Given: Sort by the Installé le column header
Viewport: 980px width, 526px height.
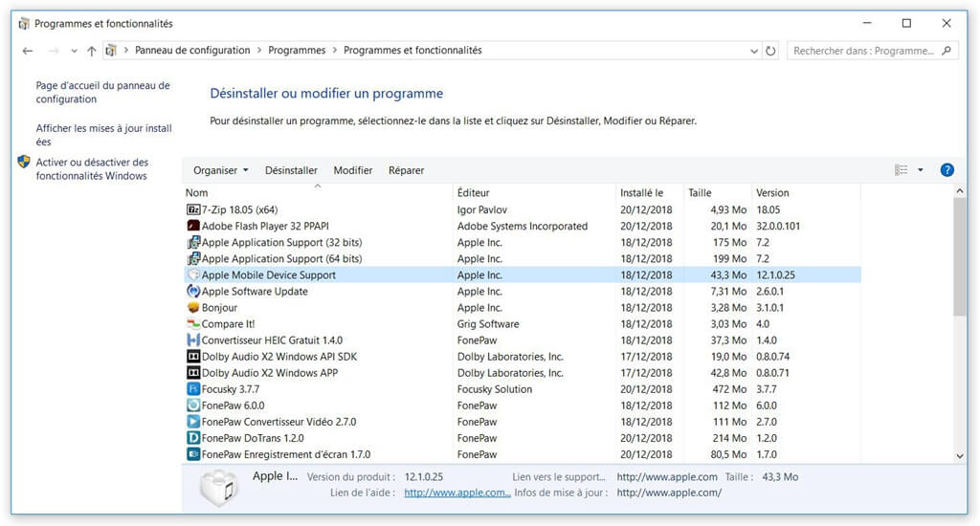Looking at the screenshot, I should [650, 192].
